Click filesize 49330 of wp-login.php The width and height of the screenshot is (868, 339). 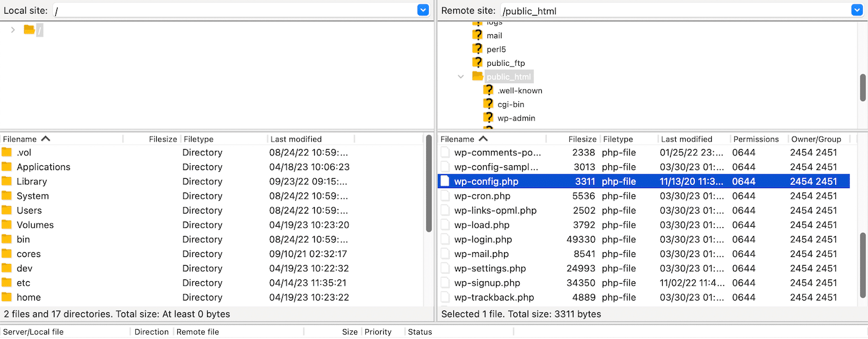[581, 239]
